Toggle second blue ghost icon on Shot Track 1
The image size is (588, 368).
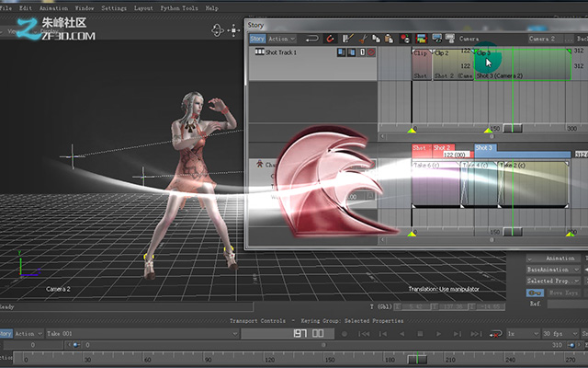(x=351, y=52)
